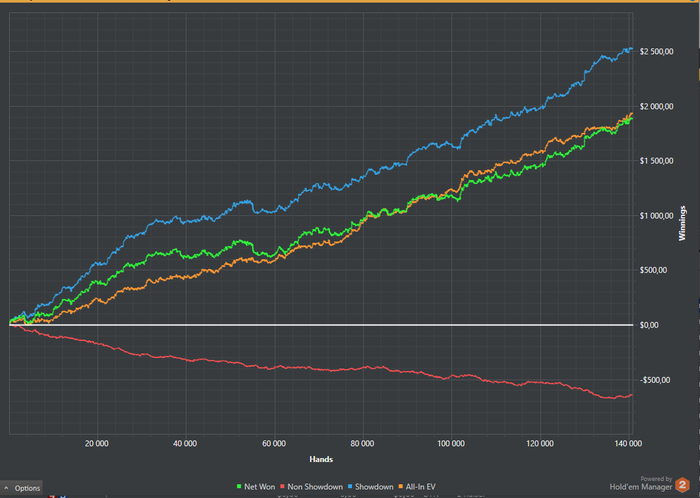Click the $1 500,00 winnings axis label

(656, 161)
